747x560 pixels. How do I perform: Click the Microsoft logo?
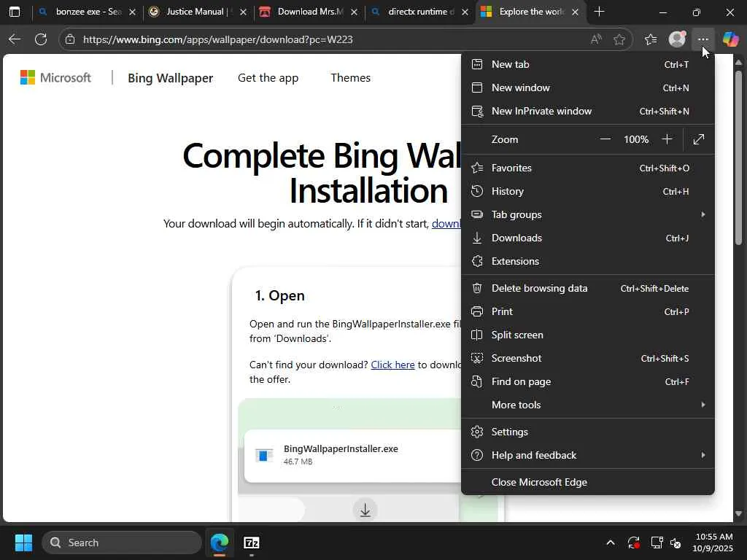55,77
